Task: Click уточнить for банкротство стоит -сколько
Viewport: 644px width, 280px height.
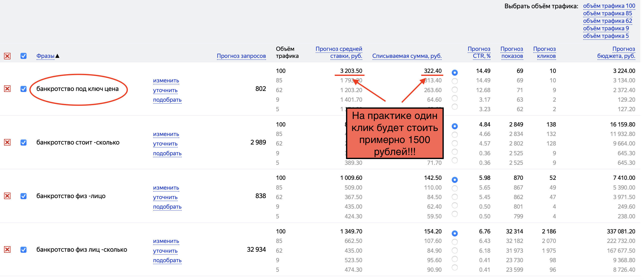Action: (x=165, y=144)
